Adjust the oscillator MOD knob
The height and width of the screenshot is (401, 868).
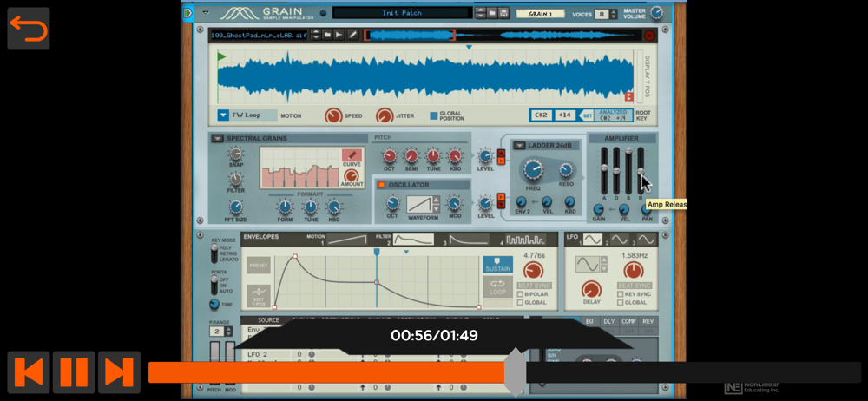[454, 203]
